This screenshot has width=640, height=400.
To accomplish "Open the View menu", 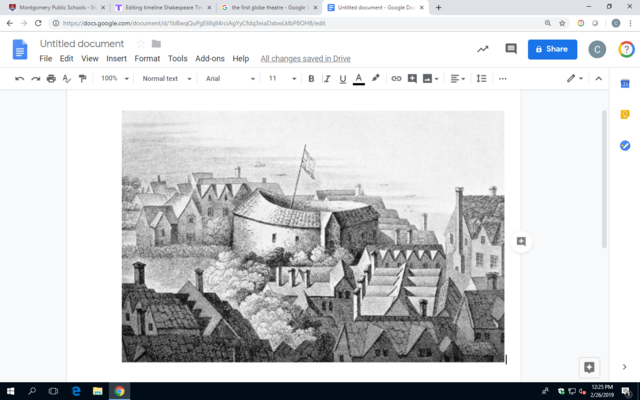I will (x=90, y=58).
